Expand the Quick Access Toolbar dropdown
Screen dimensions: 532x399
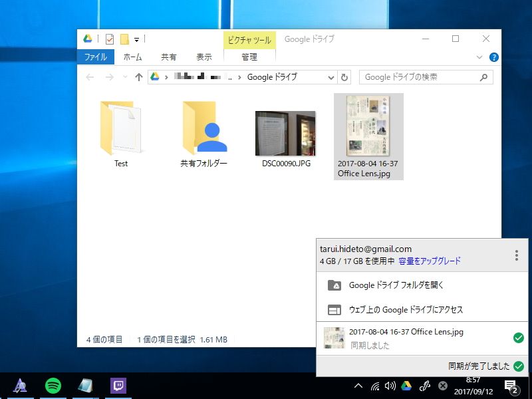(138, 39)
